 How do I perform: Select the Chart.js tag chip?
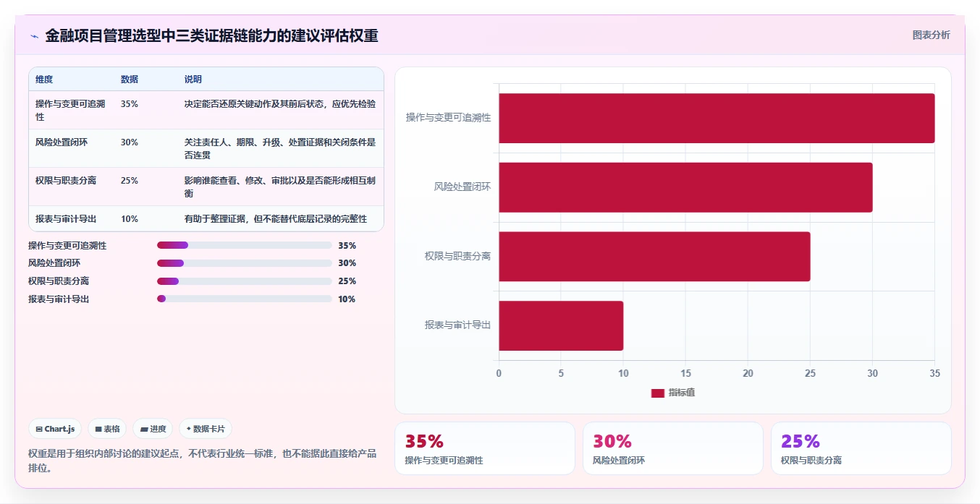coord(56,429)
